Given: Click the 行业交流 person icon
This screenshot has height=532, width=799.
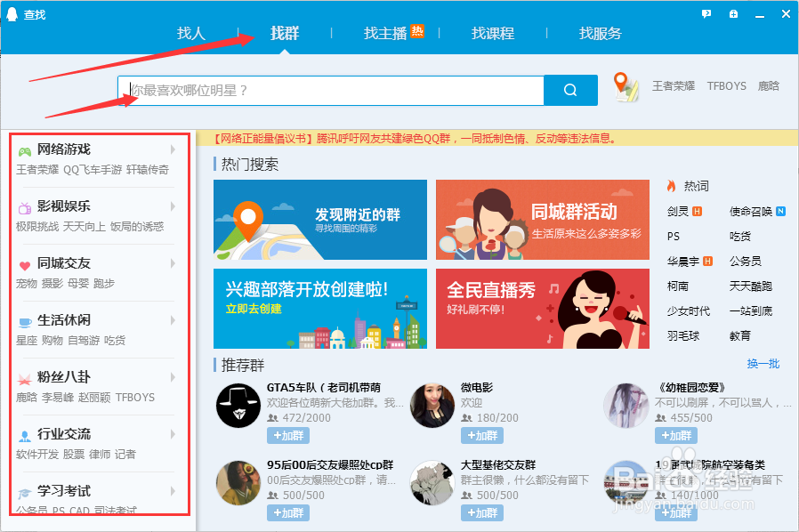Looking at the screenshot, I should coord(24,436).
